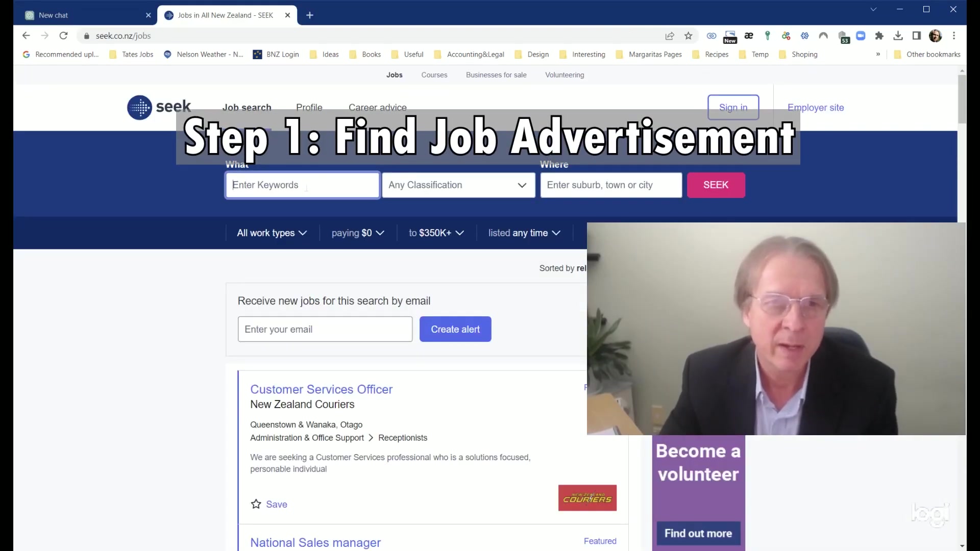This screenshot has height=551, width=980.
Task: Open the Margaritas Pages bookmark folder
Action: [649, 55]
